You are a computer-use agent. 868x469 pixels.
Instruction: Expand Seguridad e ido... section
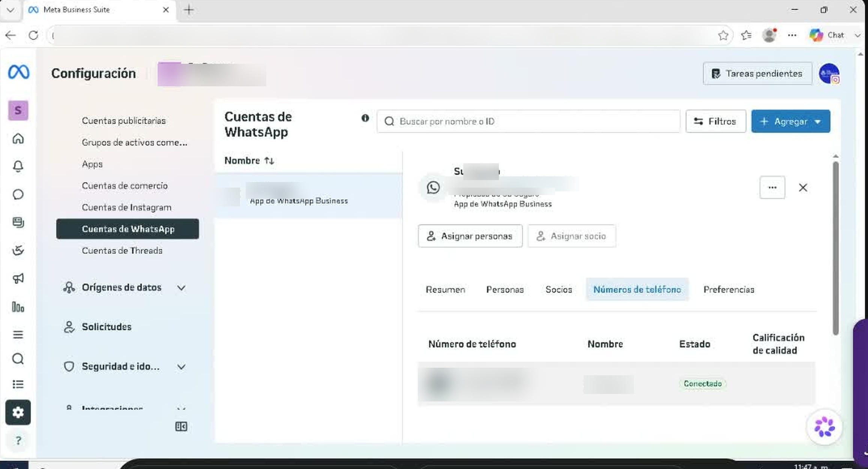click(181, 367)
